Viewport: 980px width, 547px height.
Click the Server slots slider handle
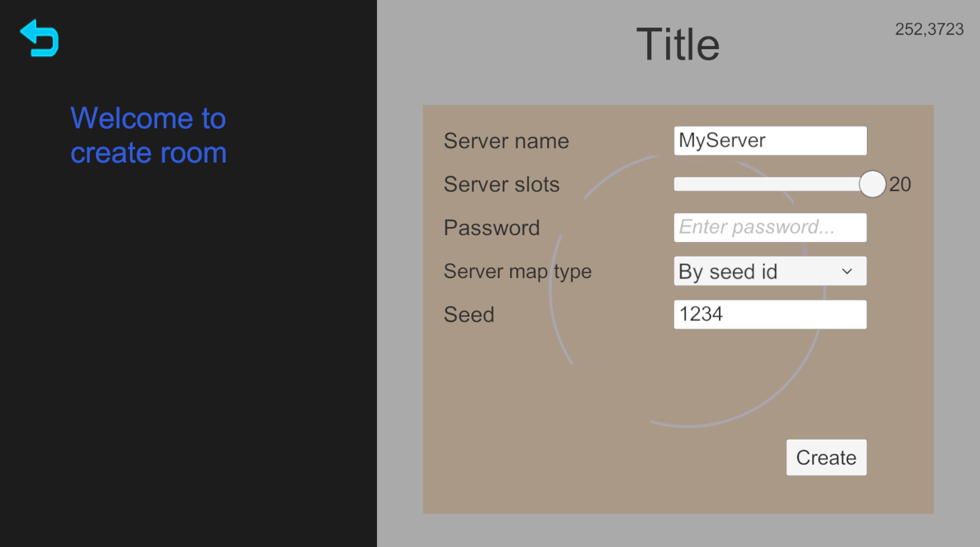(x=872, y=184)
